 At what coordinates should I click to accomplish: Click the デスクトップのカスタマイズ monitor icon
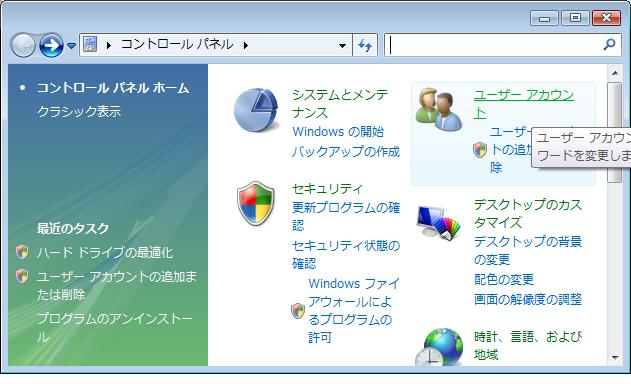438,223
